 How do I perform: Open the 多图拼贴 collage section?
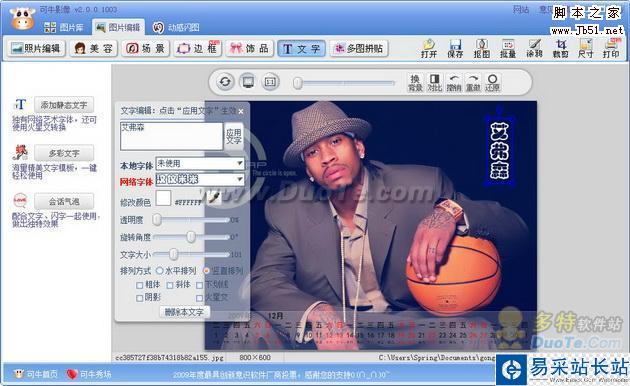pyautogui.click(x=359, y=48)
